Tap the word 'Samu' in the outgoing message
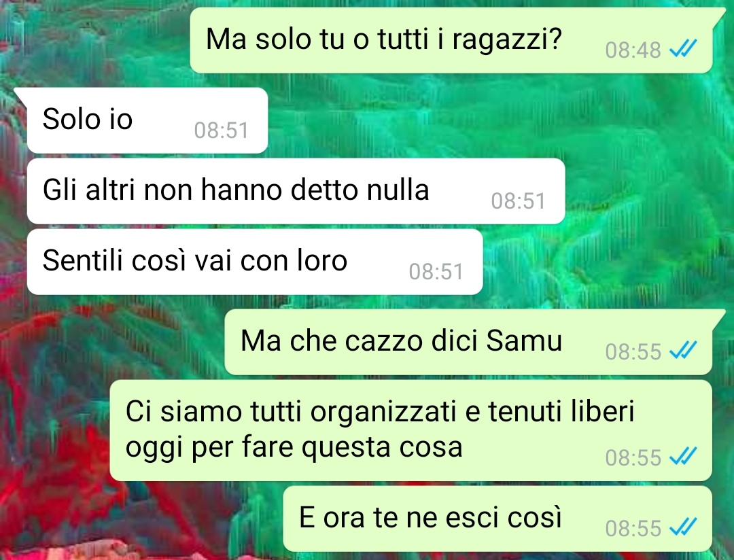Screen dimensions: 734x560 524,340
